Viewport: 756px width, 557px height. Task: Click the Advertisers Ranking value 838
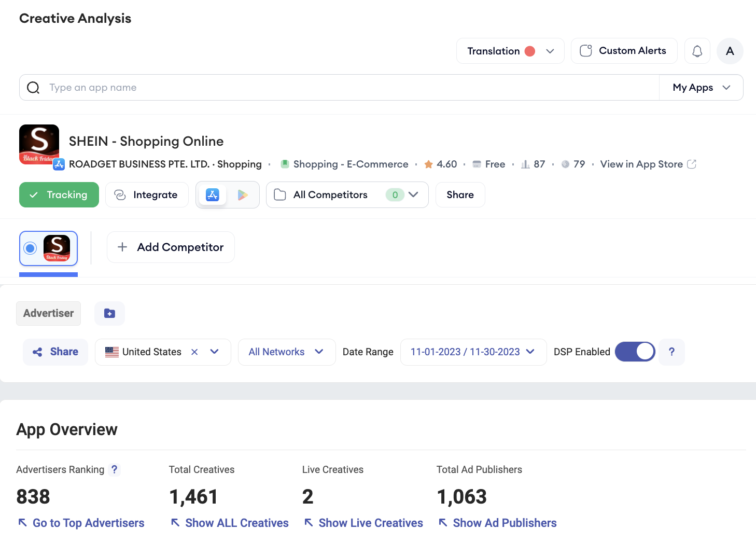(x=33, y=497)
